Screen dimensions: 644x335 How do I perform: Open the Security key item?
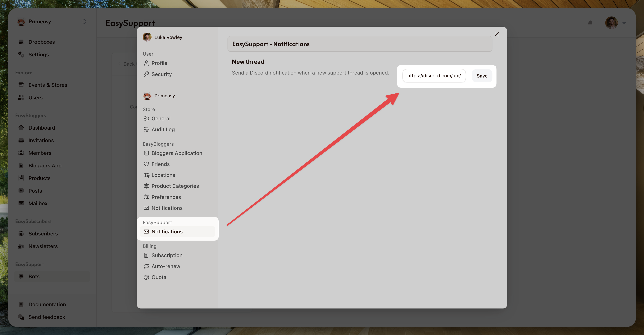[161, 74]
